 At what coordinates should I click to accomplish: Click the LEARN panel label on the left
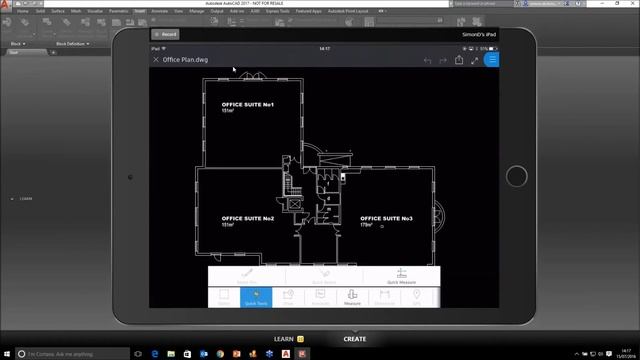[x=26, y=199]
